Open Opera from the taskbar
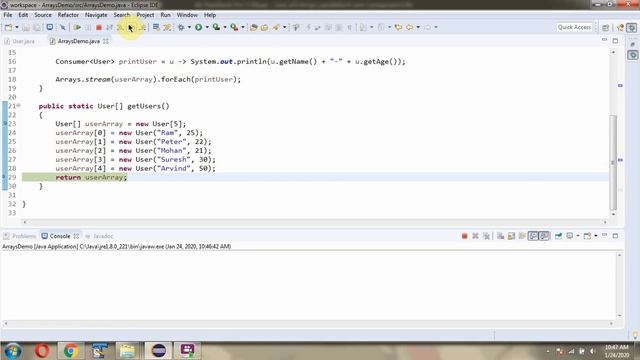The width and height of the screenshot is (640, 360). (x=42, y=351)
